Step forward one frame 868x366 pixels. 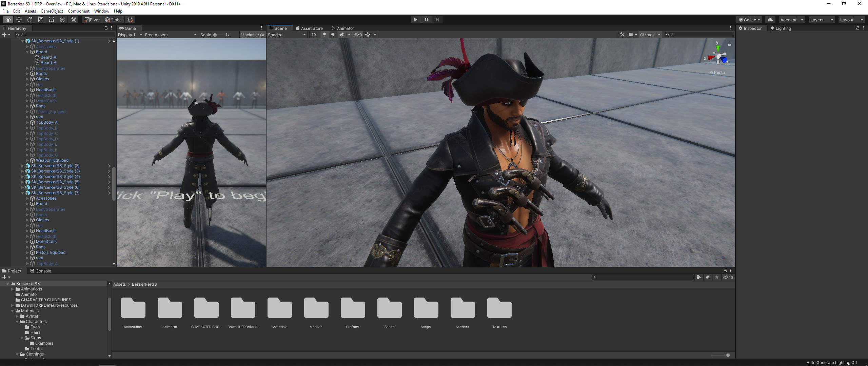coord(437,20)
